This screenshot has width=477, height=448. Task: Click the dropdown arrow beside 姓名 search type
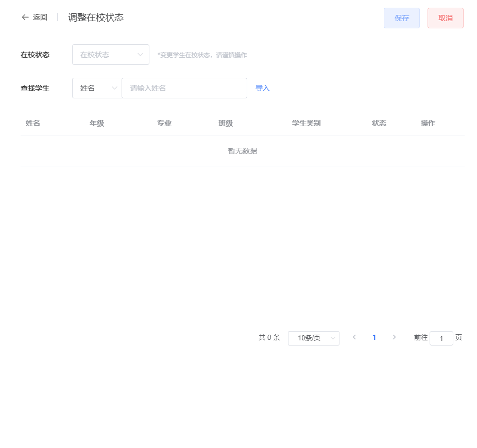click(114, 88)
